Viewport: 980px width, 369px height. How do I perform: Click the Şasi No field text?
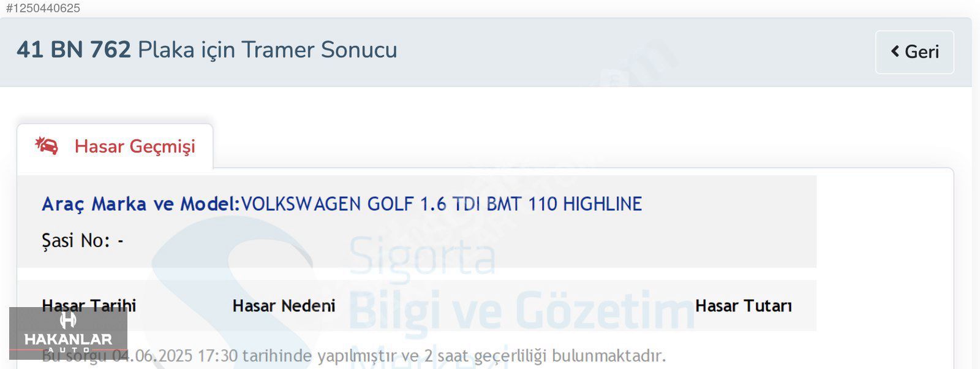83,240
